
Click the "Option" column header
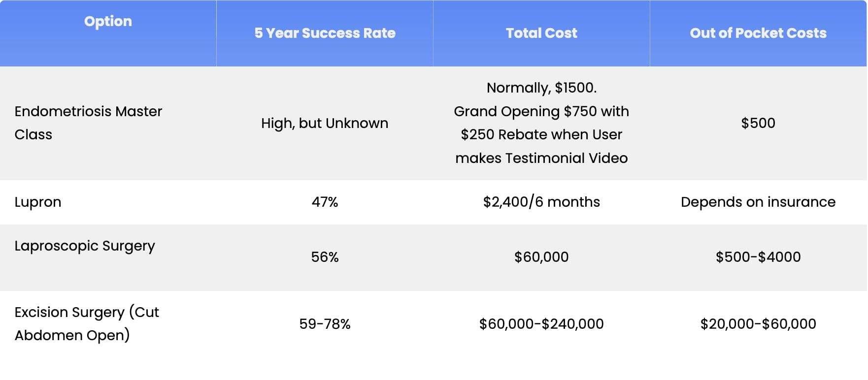point(108,22)
